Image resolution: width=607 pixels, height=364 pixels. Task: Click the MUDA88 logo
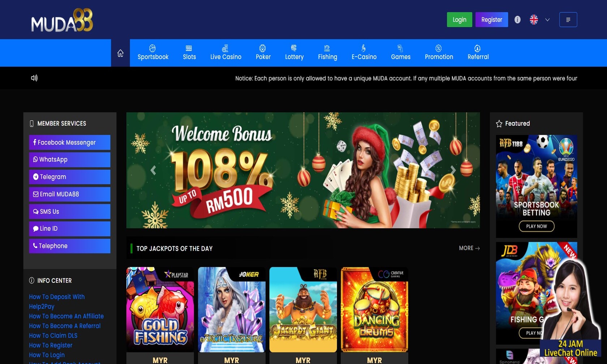click(62, 20)
